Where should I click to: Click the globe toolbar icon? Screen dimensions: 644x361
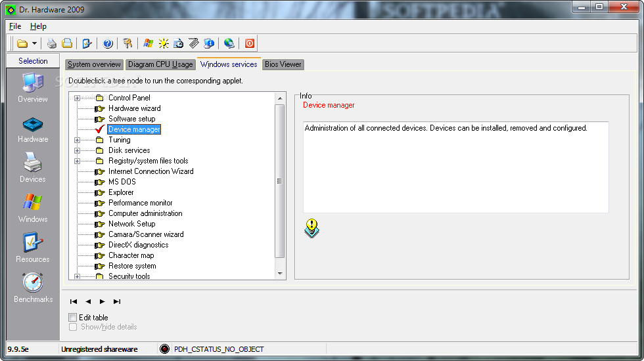(x=229, y=43)
